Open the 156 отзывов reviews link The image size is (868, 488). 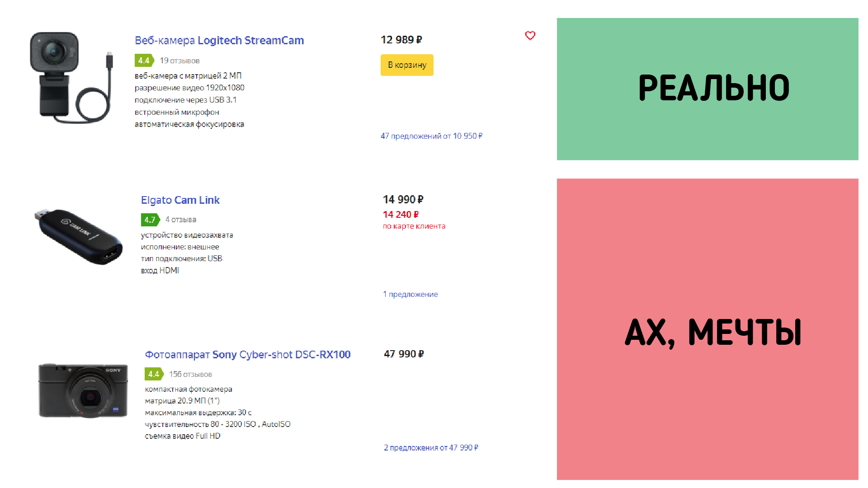(x=190, y=374)
